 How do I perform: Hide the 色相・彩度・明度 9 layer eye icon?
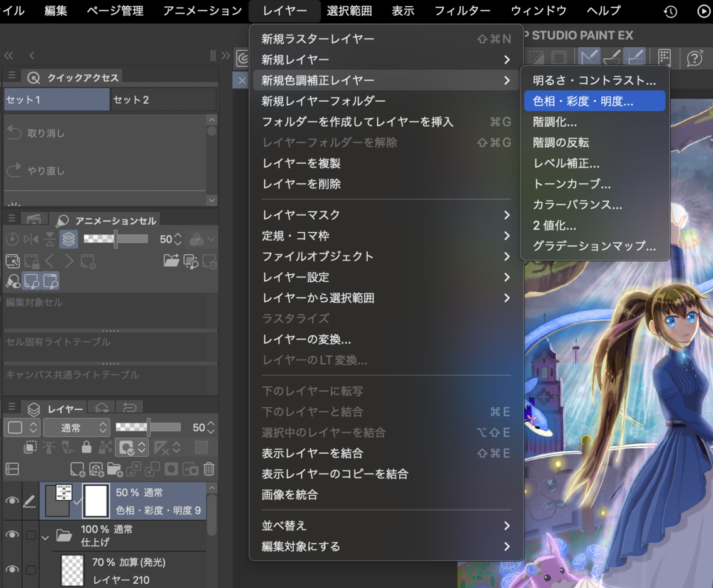pyautogui.click(x=13, y=501)
